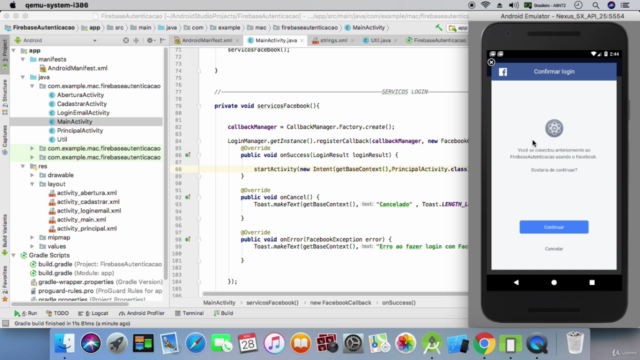Image resolution: width=640 pixels, height=360 pixels.
Task: Open Launchpad rocket in the Dock
Action: click(x=117, y=343)
